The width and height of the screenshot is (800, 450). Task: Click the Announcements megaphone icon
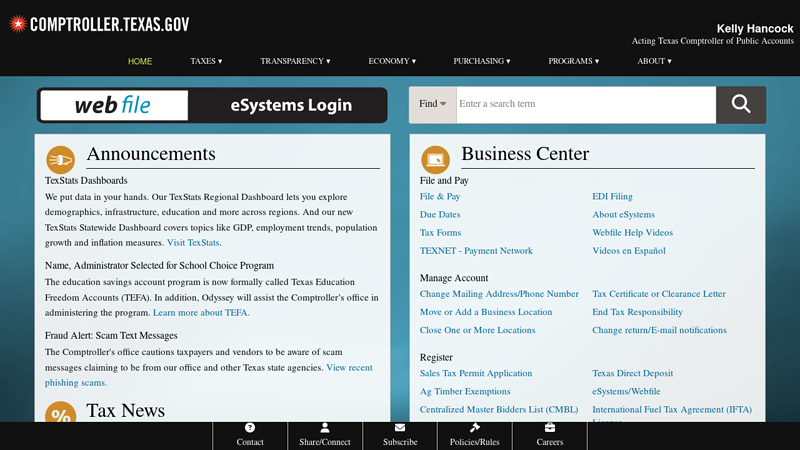pyautogui.click(x=61, y=159)
